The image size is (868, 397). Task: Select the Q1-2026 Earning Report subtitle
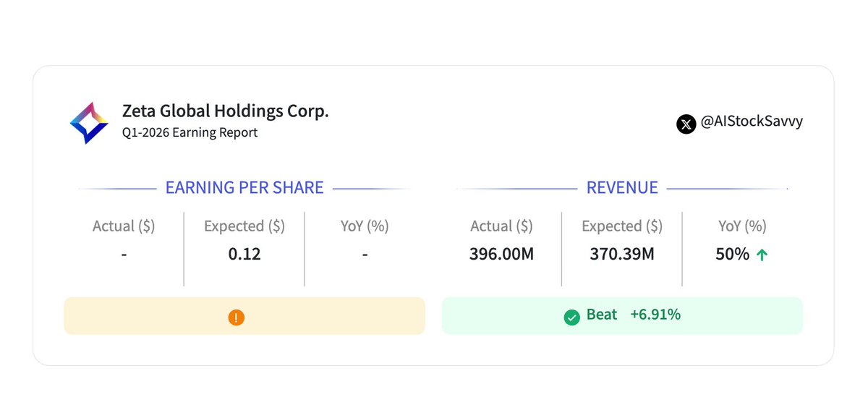click(190, 133)
